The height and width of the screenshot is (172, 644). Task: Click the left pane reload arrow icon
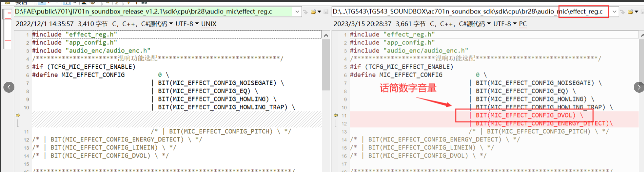pos(306,12)
